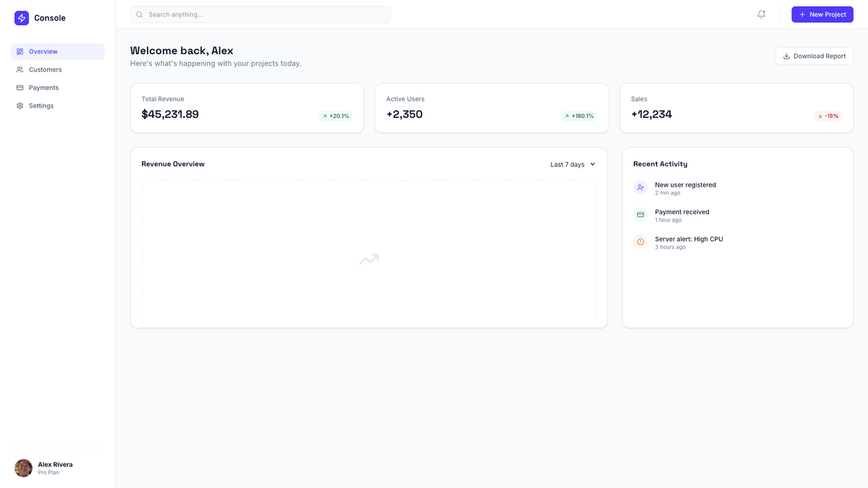Switch to the Payments section
Screen dimensions: 868x488
(45, 87)
